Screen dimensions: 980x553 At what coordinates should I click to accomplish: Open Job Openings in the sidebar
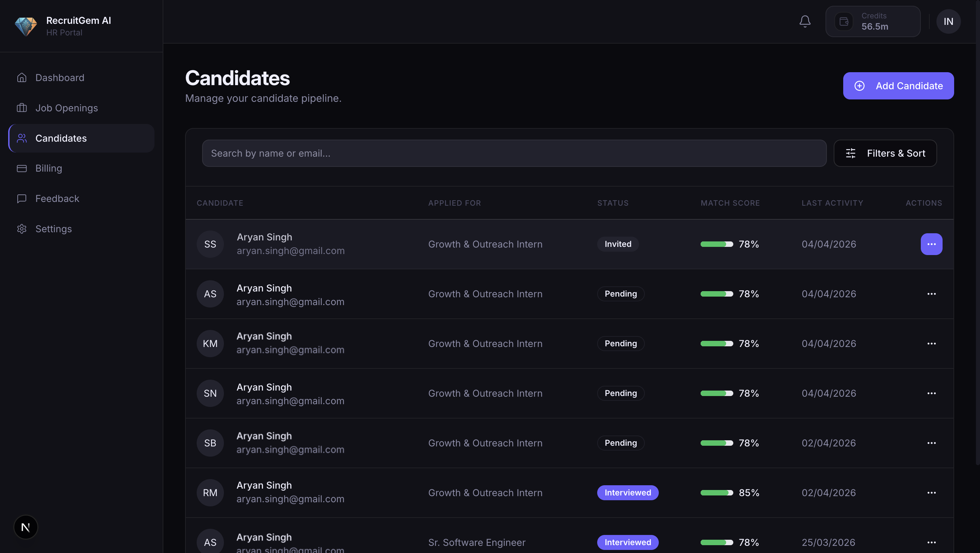[67, 108]
